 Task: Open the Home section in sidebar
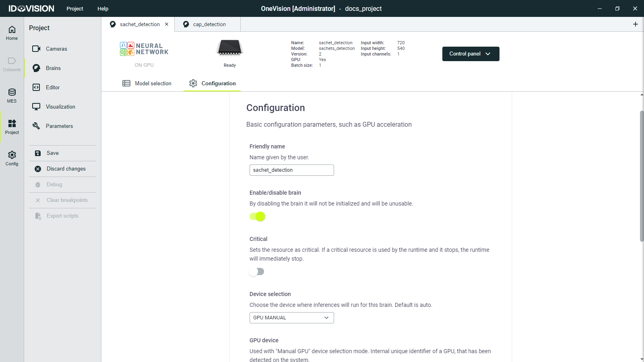pyautogui.click(x=12, y=33)
